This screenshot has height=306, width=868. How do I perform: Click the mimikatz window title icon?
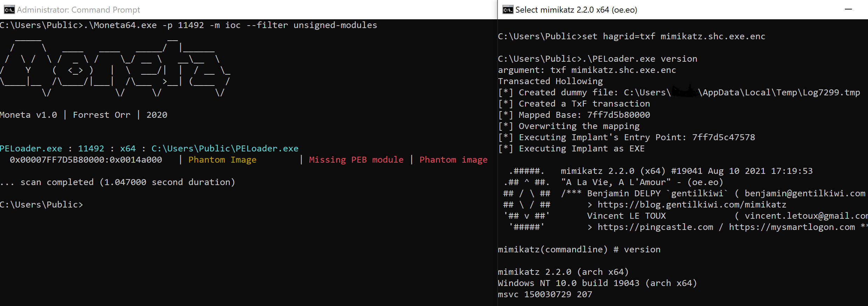(x=508, y=9)
